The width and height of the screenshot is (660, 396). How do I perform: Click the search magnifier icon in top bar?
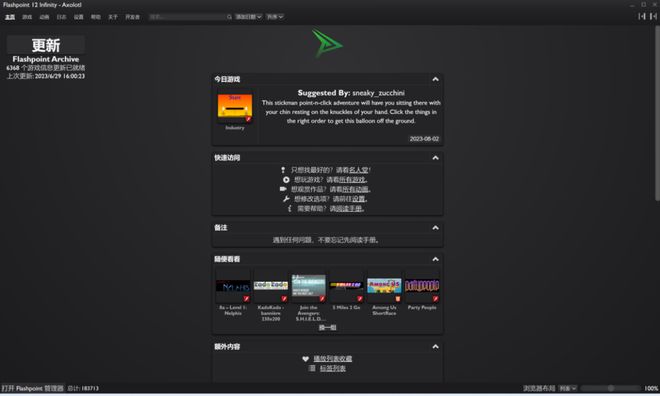(x=229, y=17)
